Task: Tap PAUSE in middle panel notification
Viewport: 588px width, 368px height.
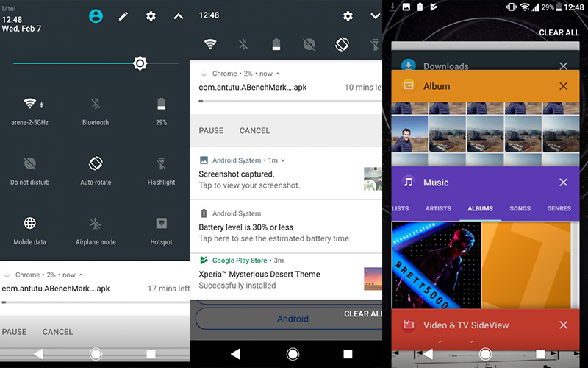Action: point(211,131)
